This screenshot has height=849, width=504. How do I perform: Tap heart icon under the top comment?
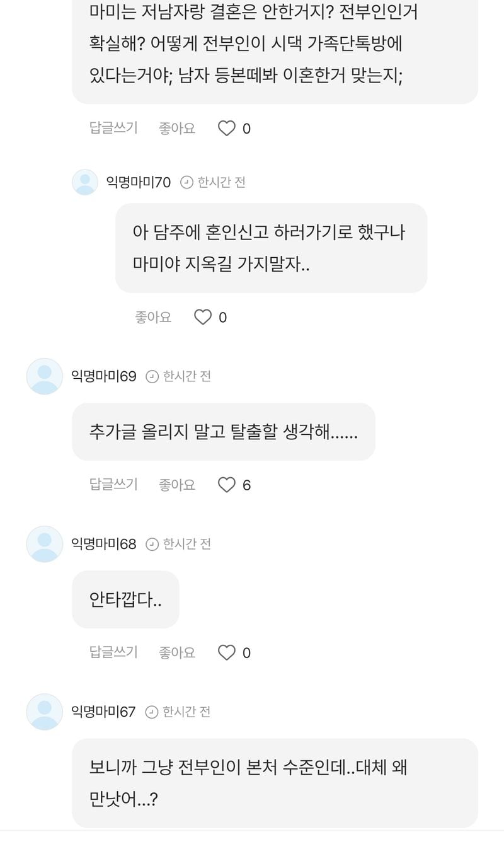pyautogui.click(x=227, y=129)
